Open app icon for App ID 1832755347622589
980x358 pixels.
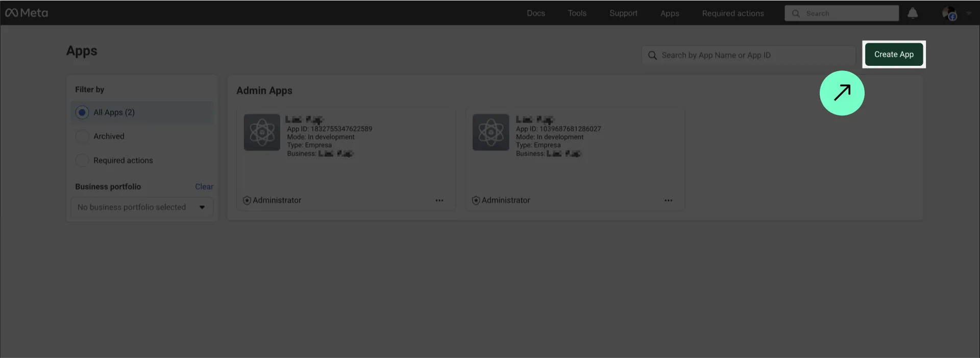[x=262, y=132]
